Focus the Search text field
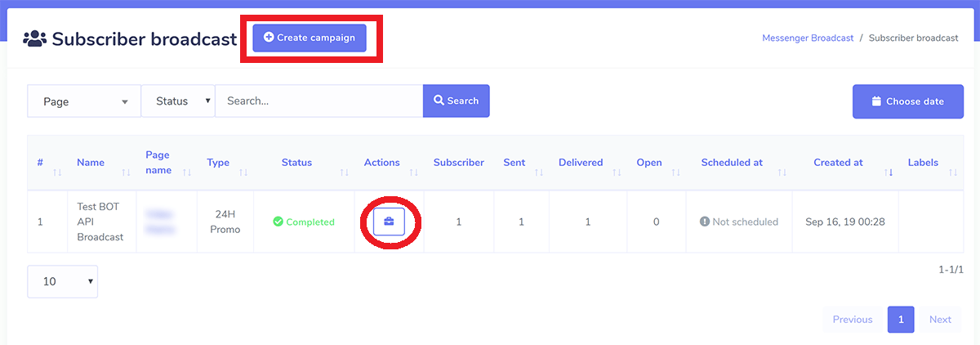Screen dimensions: 980x345 click(x=318, y=101)
